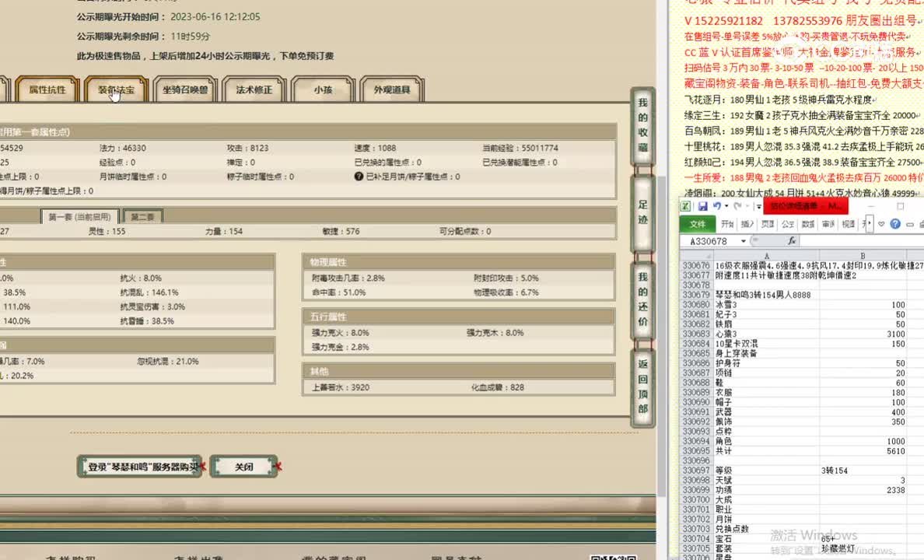Click the Excel program icon in the window corner

click(686, 207)
